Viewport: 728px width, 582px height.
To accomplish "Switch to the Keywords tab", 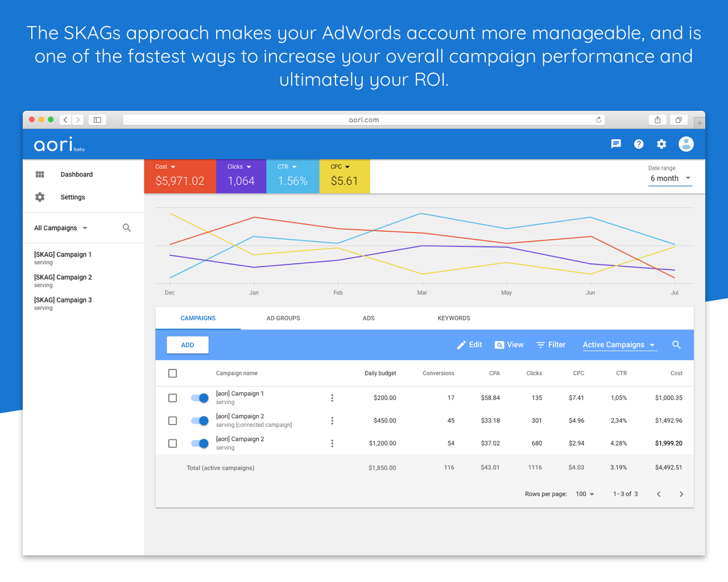I will (454, 318).
